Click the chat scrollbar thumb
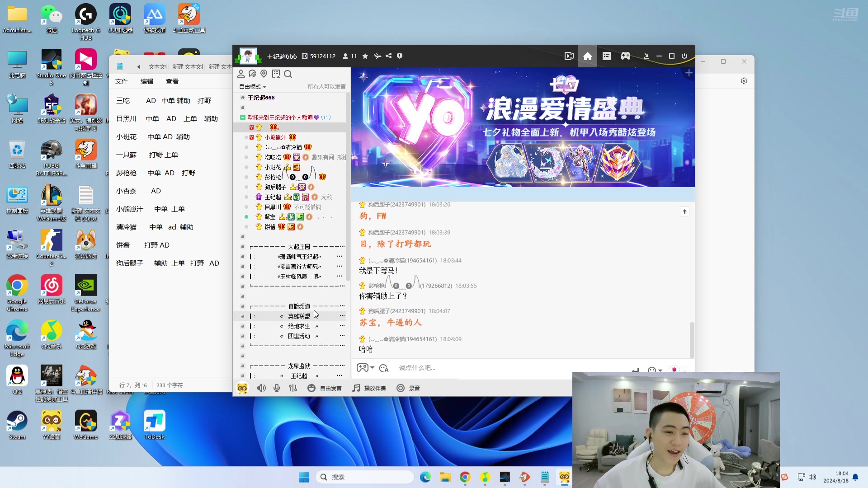The width and height of the screenshot is (868, 488). pos(691,340)
